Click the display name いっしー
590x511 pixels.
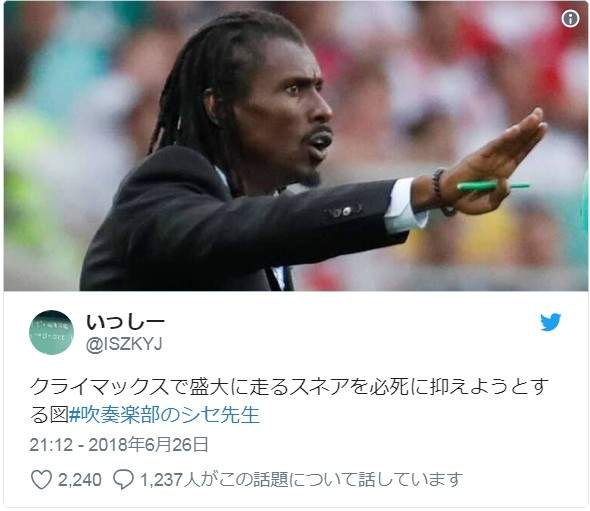point(125,322)
